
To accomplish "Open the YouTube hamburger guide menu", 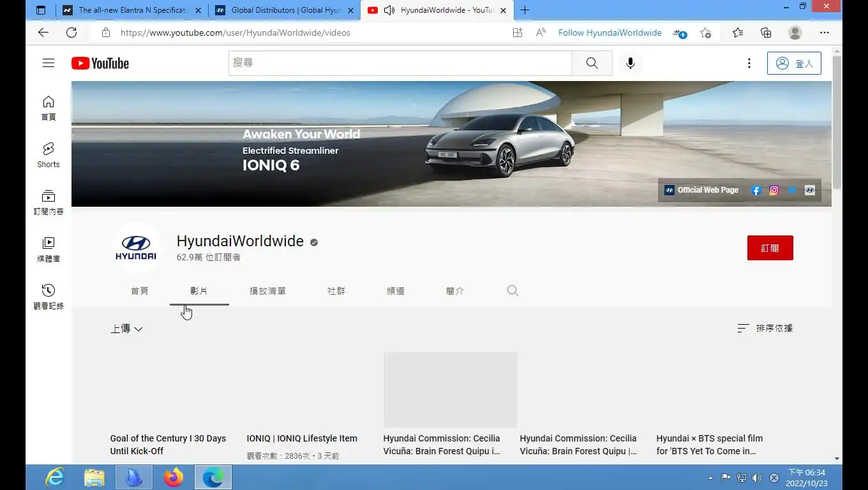I will (x=49, y=63).
